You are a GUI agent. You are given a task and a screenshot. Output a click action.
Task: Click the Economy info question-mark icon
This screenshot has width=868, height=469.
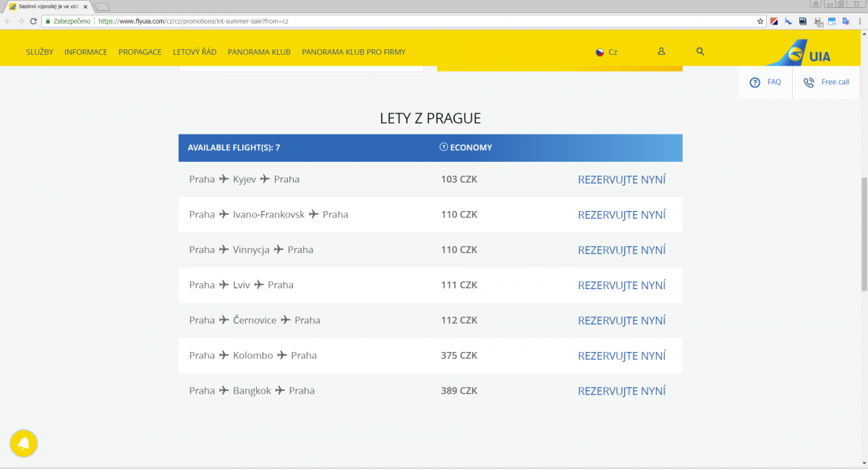click(x=443, y=147)
